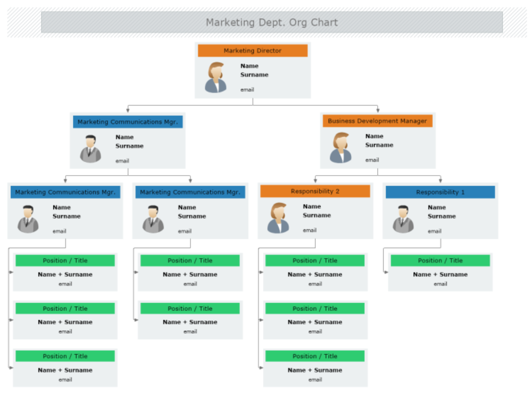Select the Business Development Manager title bar
532x393 pixels.
[x=378, y=121]
